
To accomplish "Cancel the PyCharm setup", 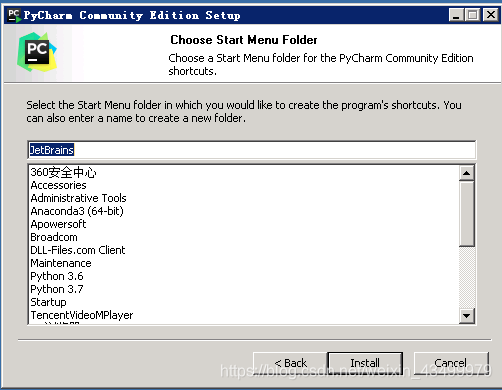I will click(451, 363).
